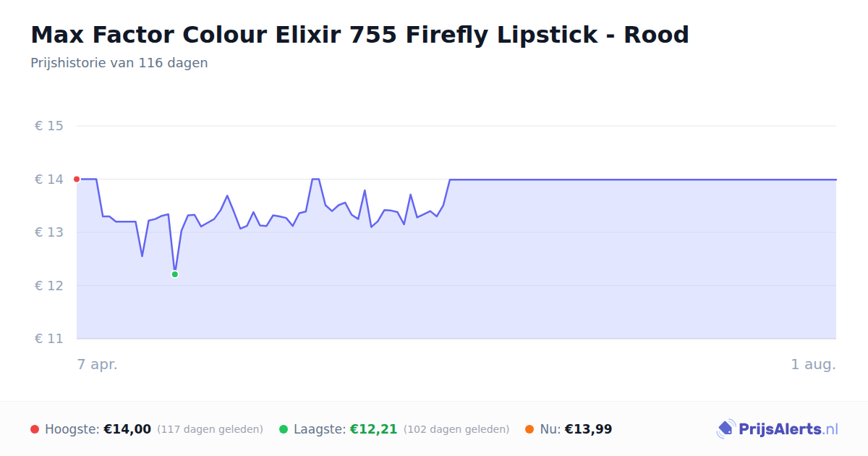Click the highest price value €14,00
The width and height of the screenshot is (868, 456).
[x=127, y=429]
